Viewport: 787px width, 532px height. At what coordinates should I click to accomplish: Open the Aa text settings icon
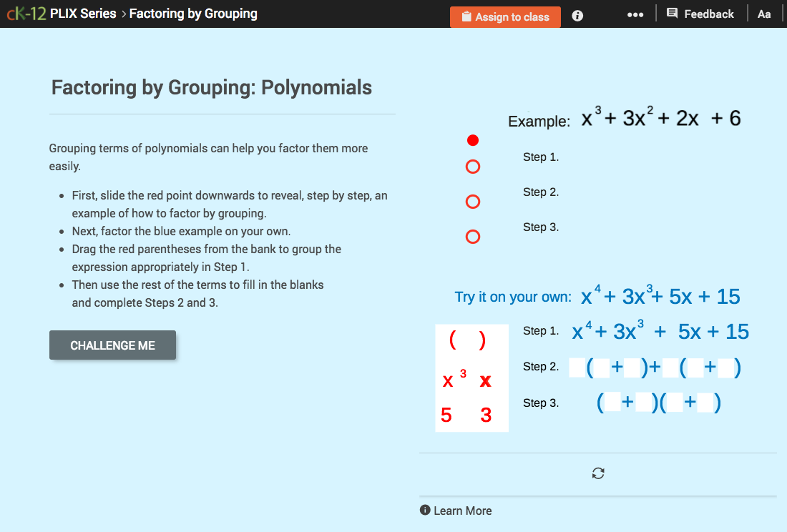point(764,13)
